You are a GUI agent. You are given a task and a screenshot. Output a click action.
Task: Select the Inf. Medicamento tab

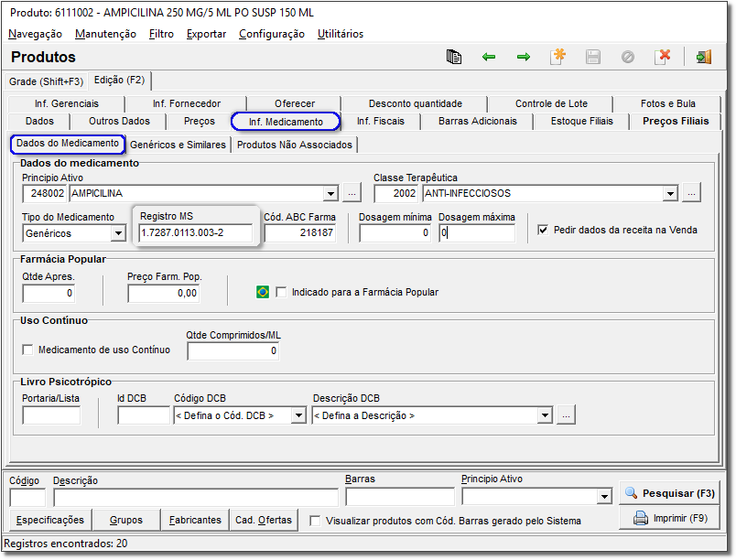tap(286, 122)
